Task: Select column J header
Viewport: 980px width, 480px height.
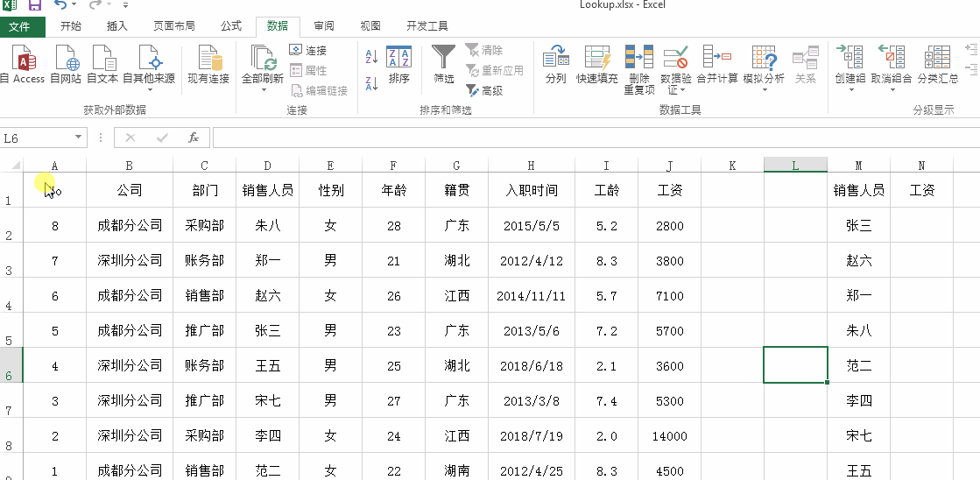Action: (669, 166)
